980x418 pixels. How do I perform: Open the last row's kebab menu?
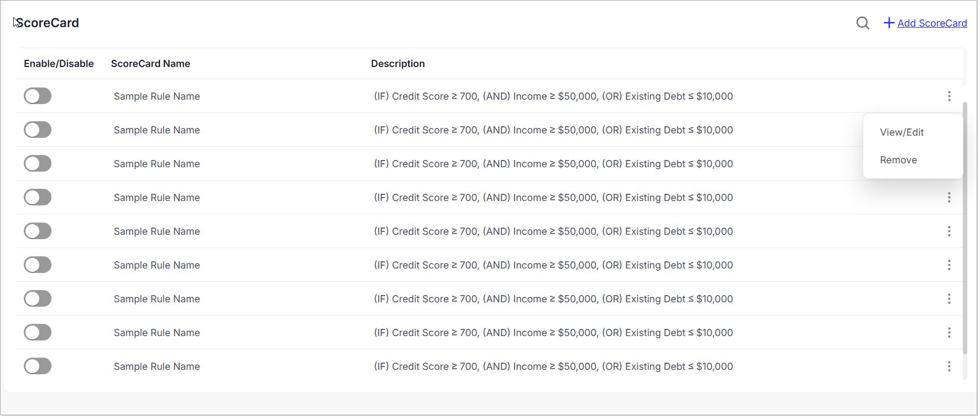pos(948,367)
